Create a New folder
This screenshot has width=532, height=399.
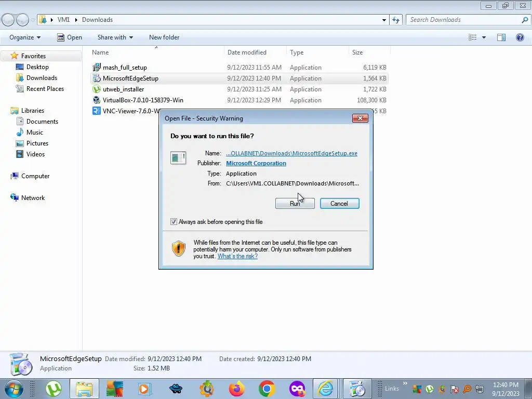pos(164,37)
